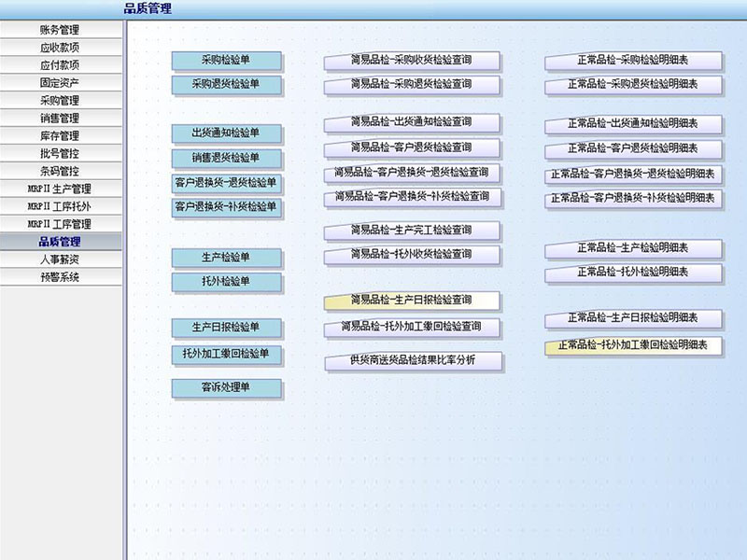Open 固定资产 sidebar module

click(x=61, y=82)
